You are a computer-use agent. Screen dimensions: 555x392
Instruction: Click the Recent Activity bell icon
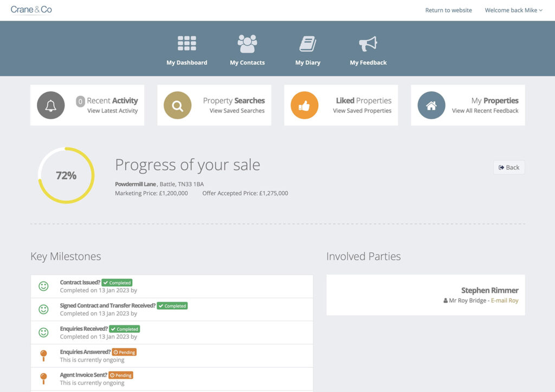pos(50,106)
